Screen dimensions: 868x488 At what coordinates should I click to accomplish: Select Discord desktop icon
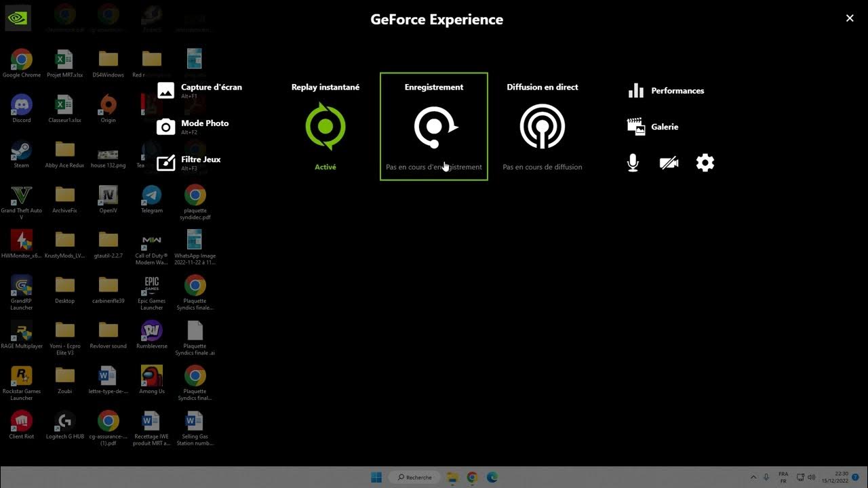click(x=22, y=108)
